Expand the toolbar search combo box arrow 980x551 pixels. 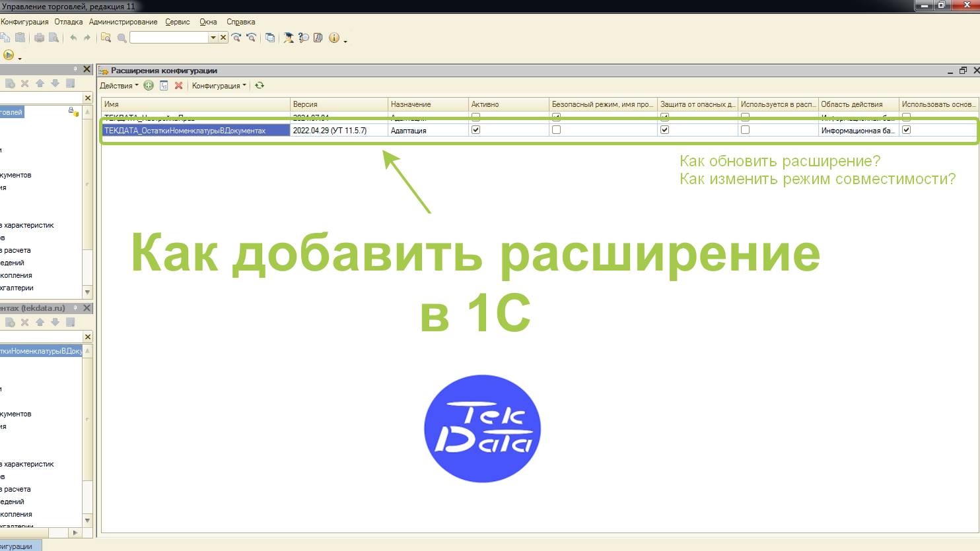(213, 38)
